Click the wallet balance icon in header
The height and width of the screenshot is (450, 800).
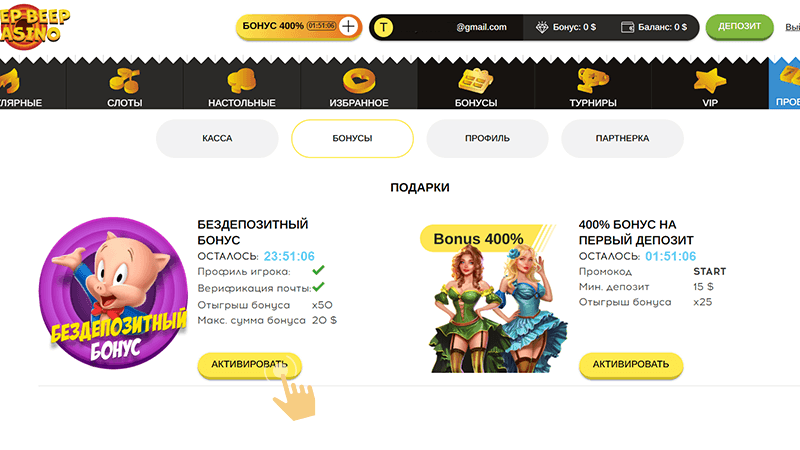click(x=627, y=27)
